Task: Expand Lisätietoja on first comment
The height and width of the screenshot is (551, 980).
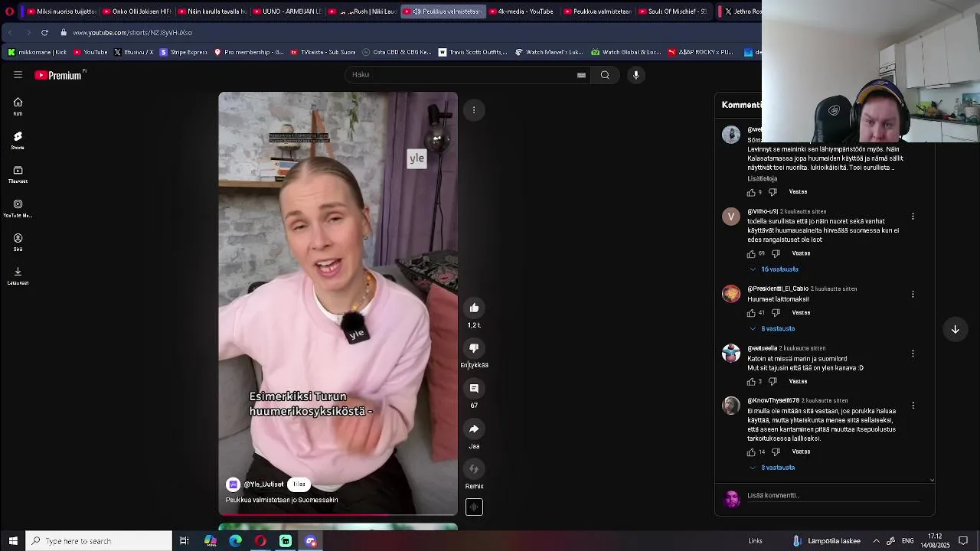Action: pos(763,178)
